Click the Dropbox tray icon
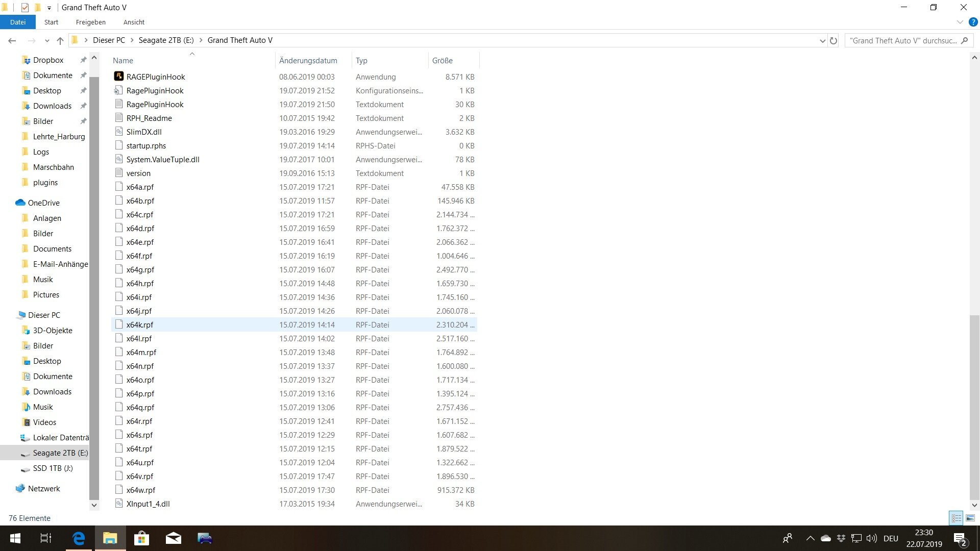Image resolution: width=980 pixels, height=551 pixels. pos(841,538)
